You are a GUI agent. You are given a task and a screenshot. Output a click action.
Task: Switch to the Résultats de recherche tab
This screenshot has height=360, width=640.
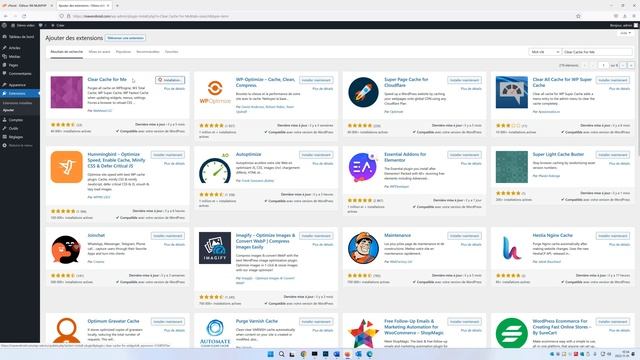pyautogui.click(x=67, y=52)
